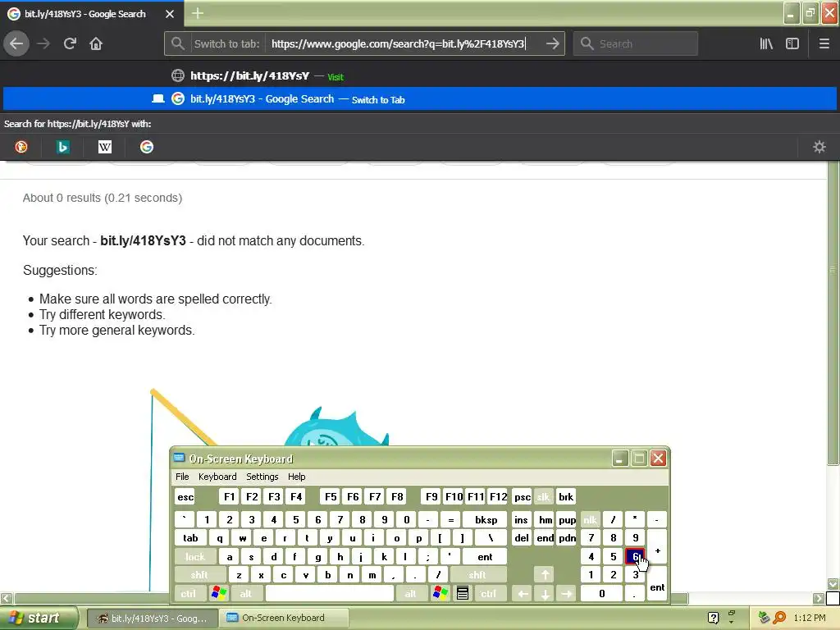Click the help question mark tray icon

[713, 618]
